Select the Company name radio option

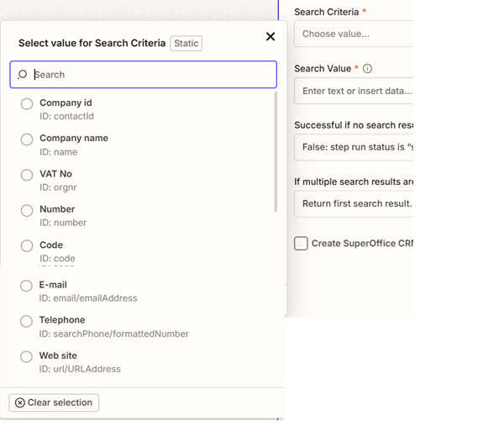pos(27,139)
